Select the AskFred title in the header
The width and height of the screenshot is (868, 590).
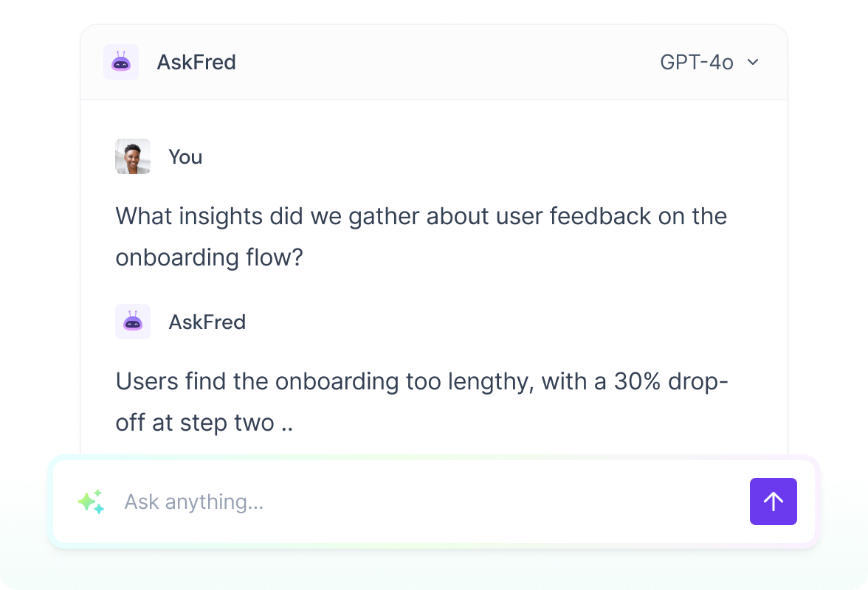(x=196, y=62)
